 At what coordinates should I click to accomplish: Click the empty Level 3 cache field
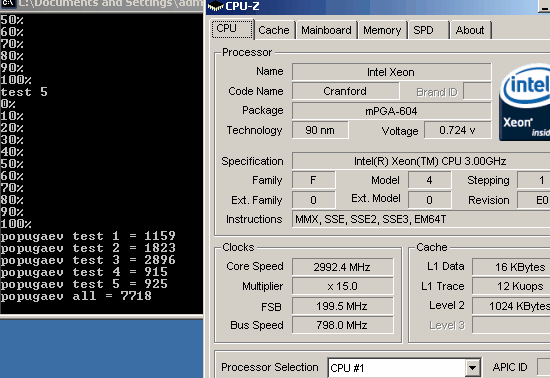coord(511,325)
